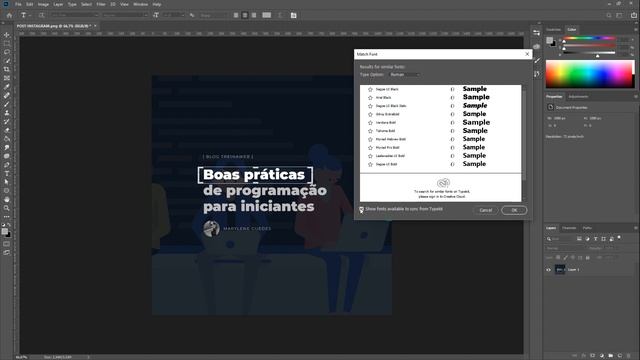Screen dimensions: 640x360
Task: Select the Myriad Hebrew Bold font row
Action: [x=441, y=139]
